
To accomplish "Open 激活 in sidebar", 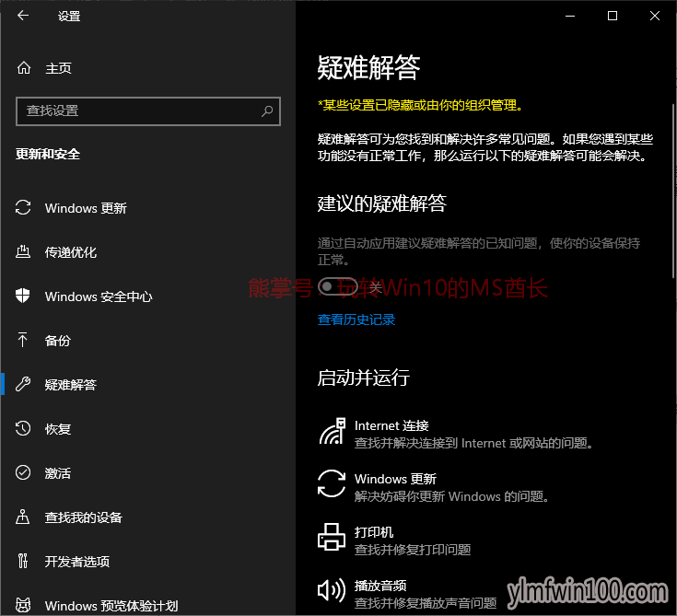I will pyautogui.click(x=58, y=473).
